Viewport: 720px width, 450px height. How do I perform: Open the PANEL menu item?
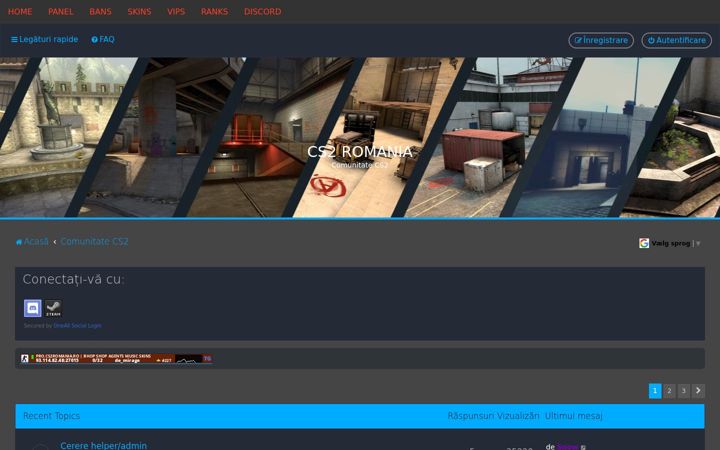61,12
